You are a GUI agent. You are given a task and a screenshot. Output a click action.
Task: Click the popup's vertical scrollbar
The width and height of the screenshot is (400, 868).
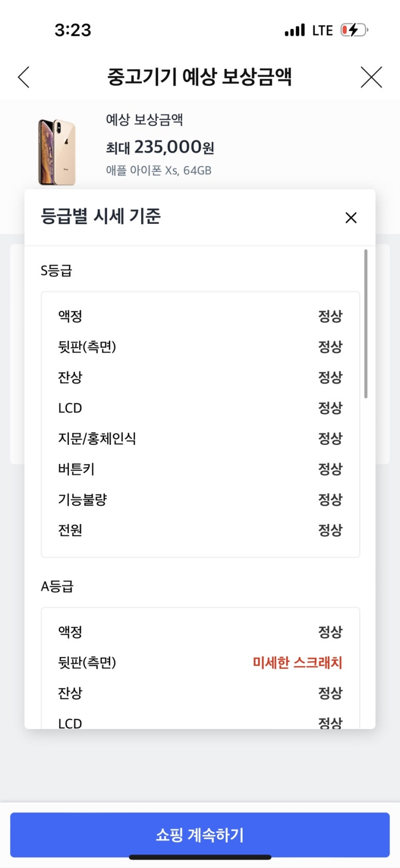pos(366,324)
